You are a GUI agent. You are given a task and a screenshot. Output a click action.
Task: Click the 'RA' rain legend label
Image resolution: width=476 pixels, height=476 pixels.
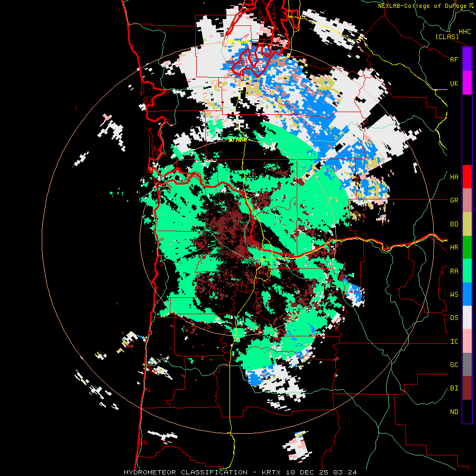(454, 271)
